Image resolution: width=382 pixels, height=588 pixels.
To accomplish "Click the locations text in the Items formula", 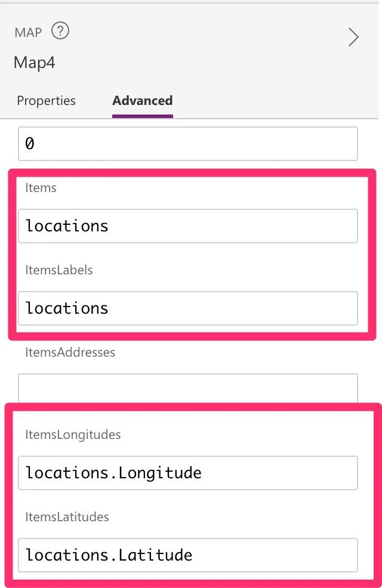I will 67,226.
